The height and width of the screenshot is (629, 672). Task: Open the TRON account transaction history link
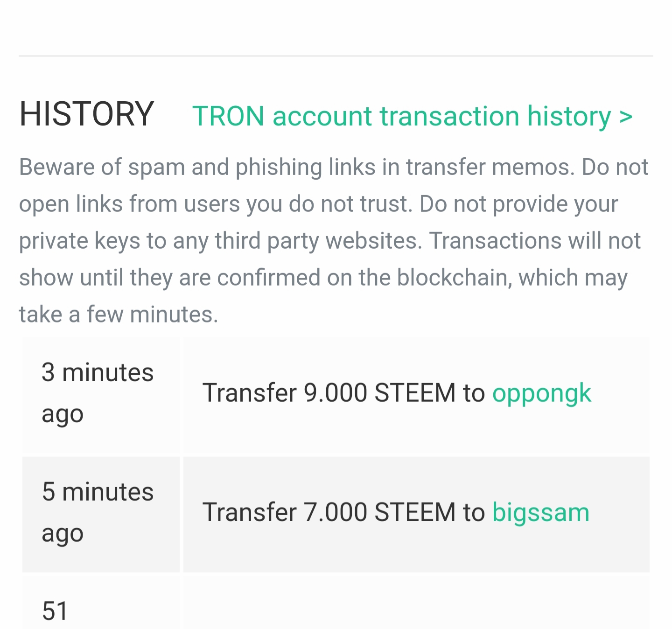tap(401, 116)
